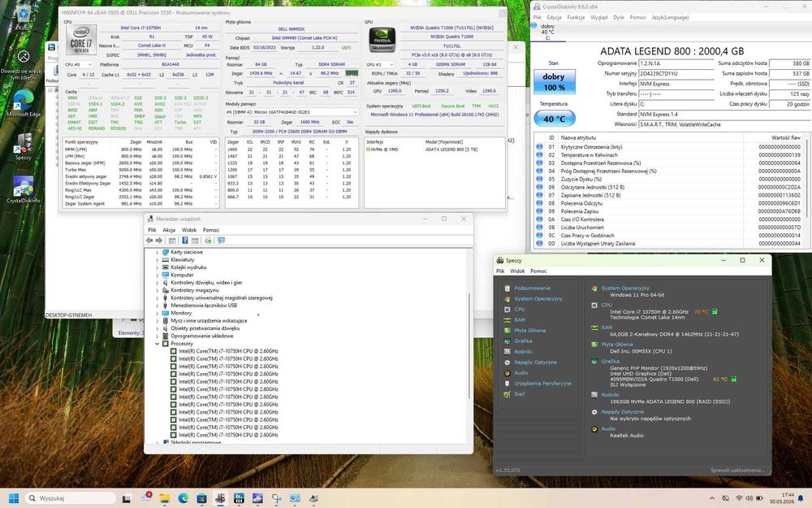Click green CPU temperature indicator in Speccy
This screenshot has height=508, width=812.
[715, 311]
